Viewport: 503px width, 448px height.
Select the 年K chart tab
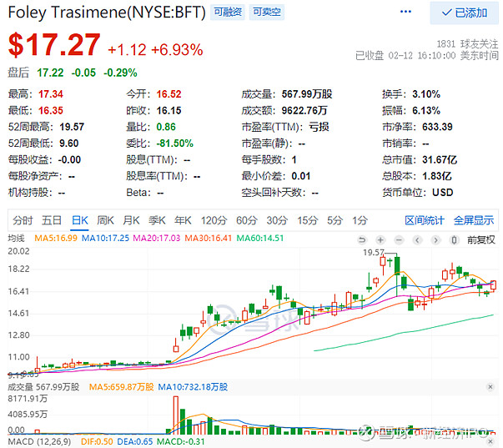183,220
